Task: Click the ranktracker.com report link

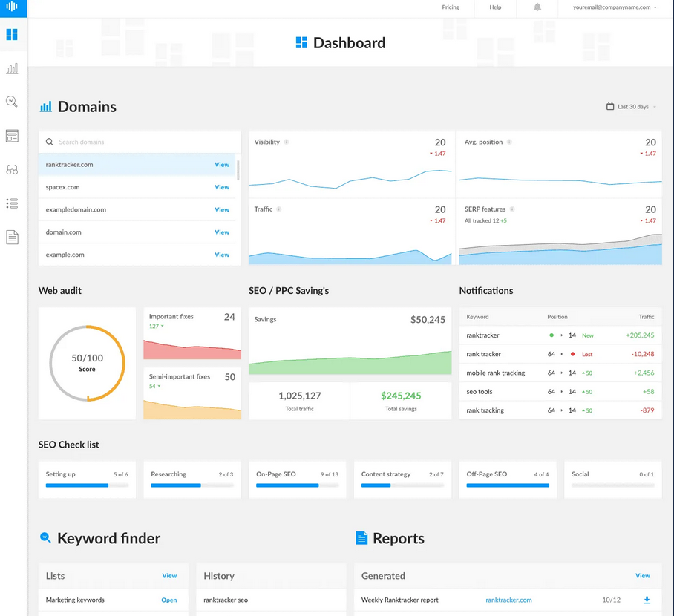Action: (x=508, y=600)
